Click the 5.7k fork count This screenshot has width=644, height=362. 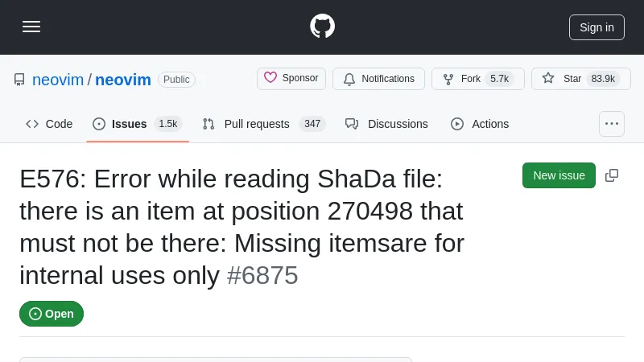tap(500, 79)
